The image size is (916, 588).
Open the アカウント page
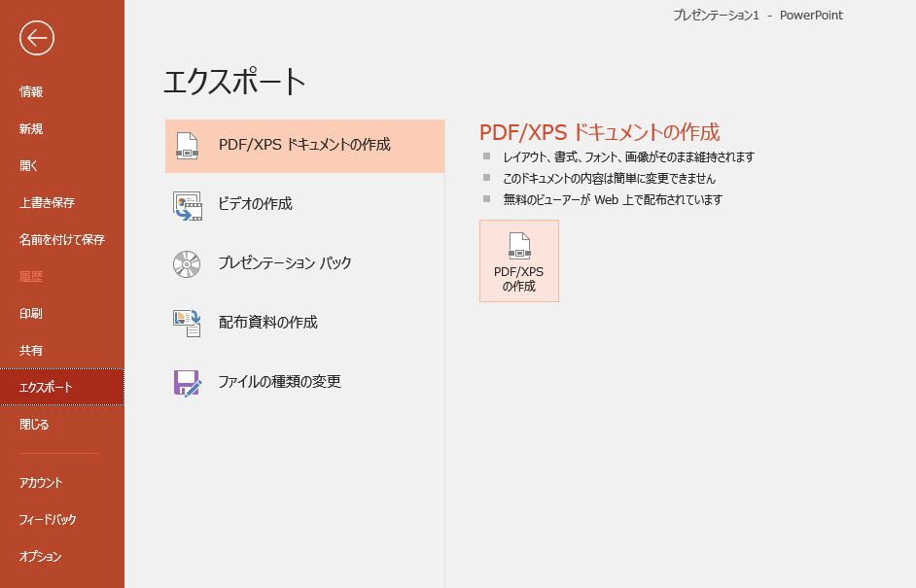[x=41, y=483]
